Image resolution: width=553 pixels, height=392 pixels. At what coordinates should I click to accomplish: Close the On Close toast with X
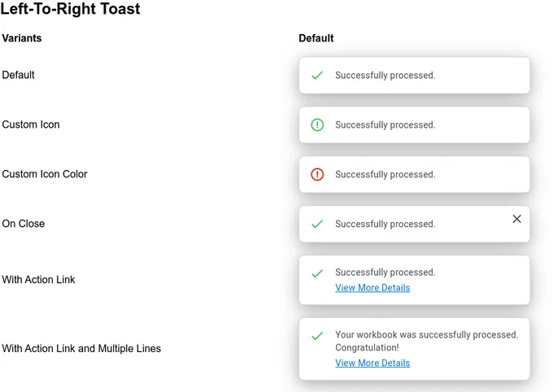click(516, 219)
